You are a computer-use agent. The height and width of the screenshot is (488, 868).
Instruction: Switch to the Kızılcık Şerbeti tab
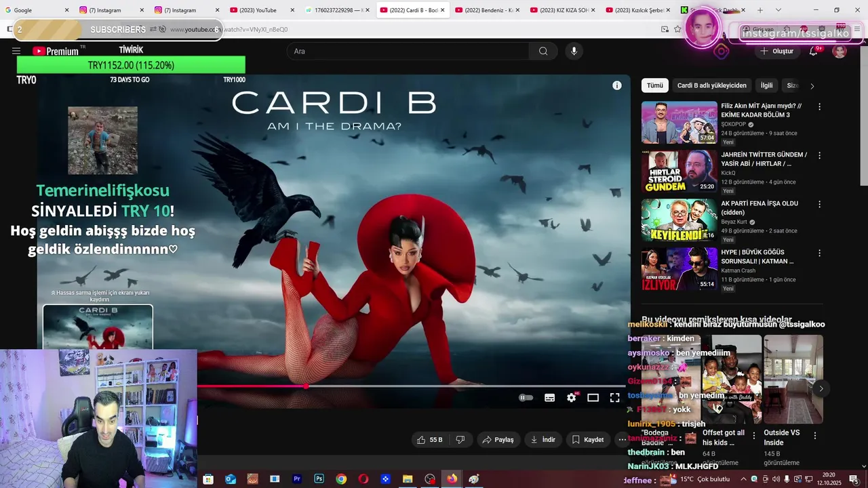(x=639, y=10)
